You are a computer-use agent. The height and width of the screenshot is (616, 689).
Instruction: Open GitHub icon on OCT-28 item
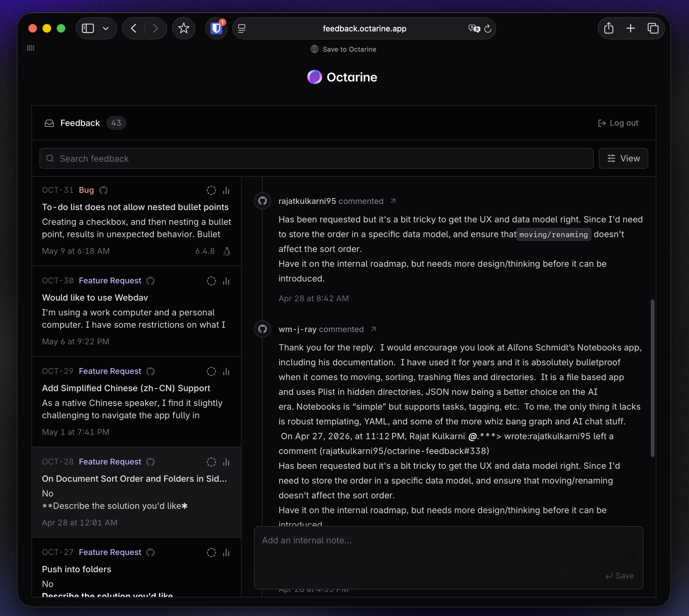pyautogui.click(x=151, y=462)
